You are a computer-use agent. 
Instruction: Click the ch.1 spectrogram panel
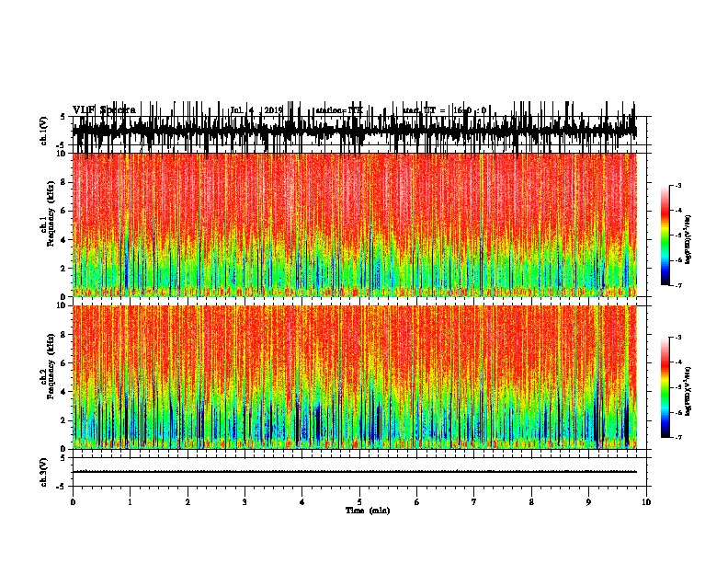(355, 224)
